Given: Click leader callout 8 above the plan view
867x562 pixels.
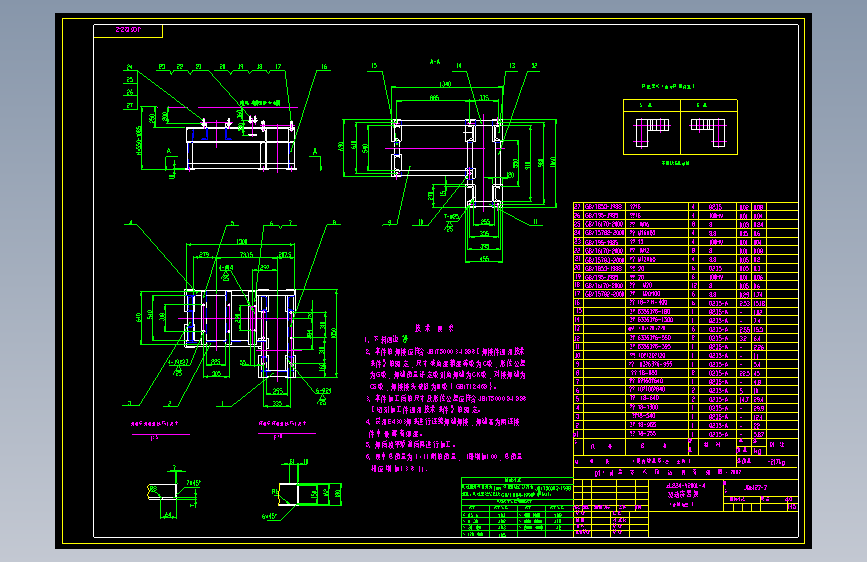Looking at the screenshot, I should 334,223.
